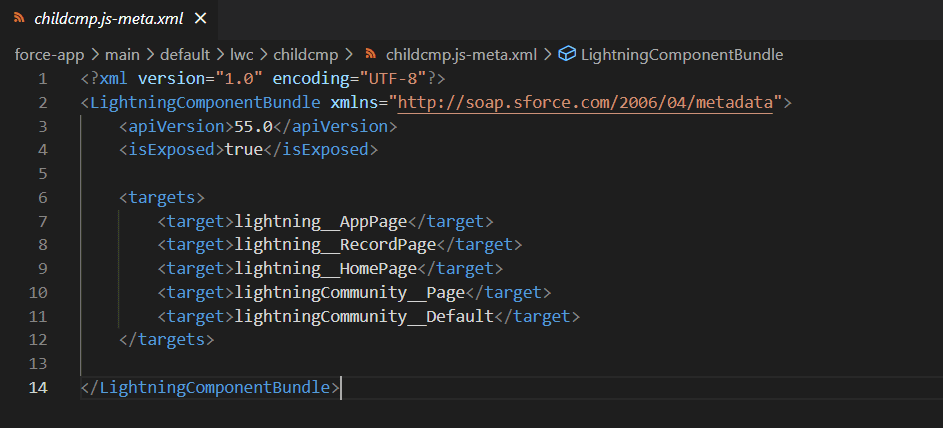Click the true value inside isExposed
Image resolution: width=943 pixels, height=428 pixels.
coord(244,150)
